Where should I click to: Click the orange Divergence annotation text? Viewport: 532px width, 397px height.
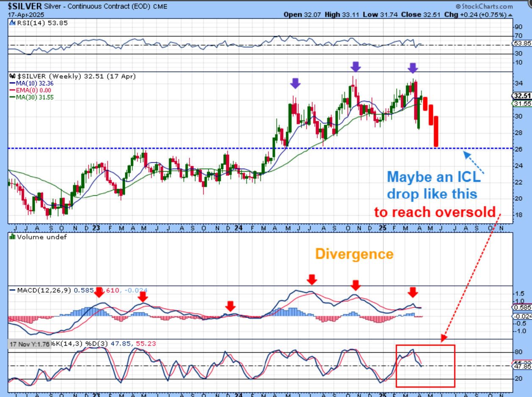pyautogui.click(x=354, y=254)
